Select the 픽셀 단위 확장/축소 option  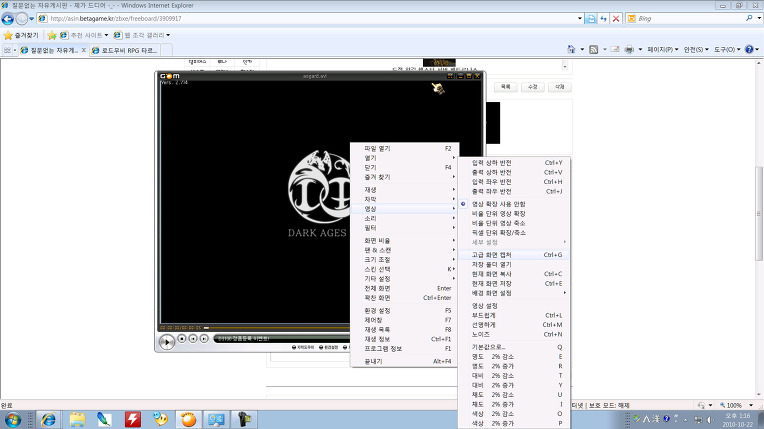514,233
